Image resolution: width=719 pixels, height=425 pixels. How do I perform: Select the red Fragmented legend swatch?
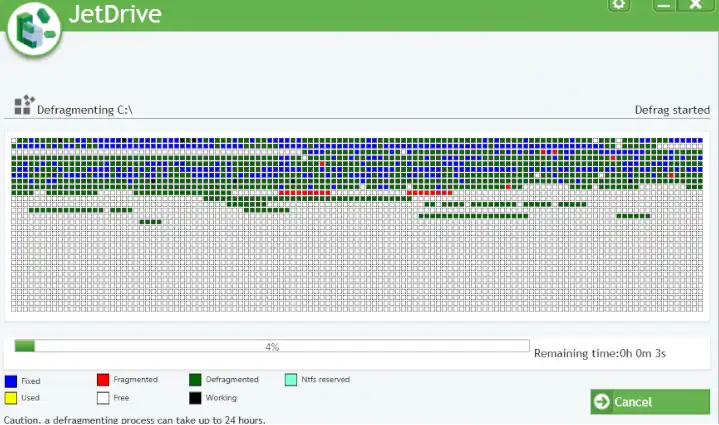[x=103, y=380]
